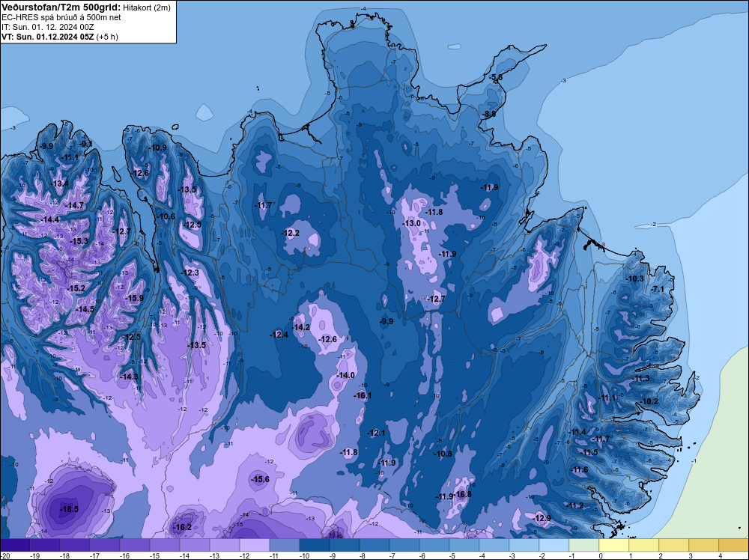Select legend color between -13 and -12

tap(225, 545)
